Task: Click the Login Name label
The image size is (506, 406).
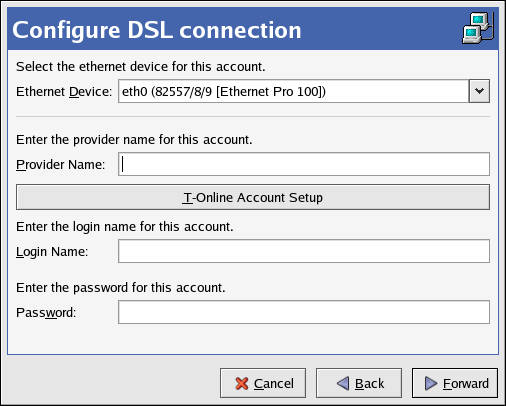Action: 52,252
